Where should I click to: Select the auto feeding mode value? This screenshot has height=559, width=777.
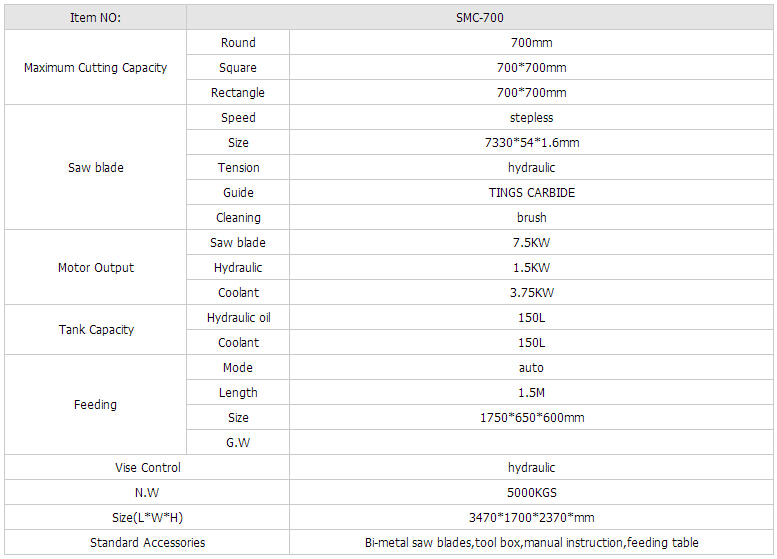tap(531, 368)
